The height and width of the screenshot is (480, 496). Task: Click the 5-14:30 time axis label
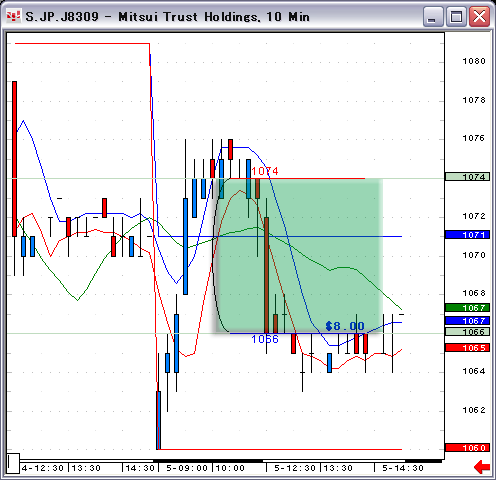pyautogui.click(x=403, y=468)
